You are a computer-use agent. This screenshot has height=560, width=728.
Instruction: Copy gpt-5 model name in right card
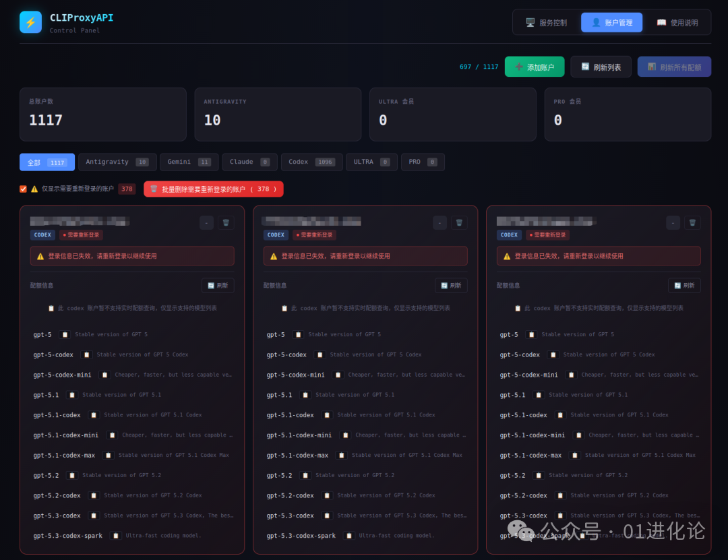pyautogui.click(x=532, y=335)
